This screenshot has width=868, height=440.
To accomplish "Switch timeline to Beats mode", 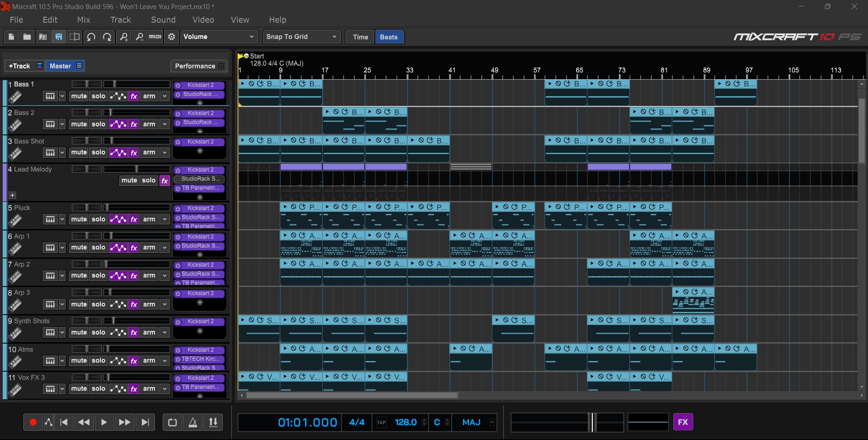I will (389, 37).
